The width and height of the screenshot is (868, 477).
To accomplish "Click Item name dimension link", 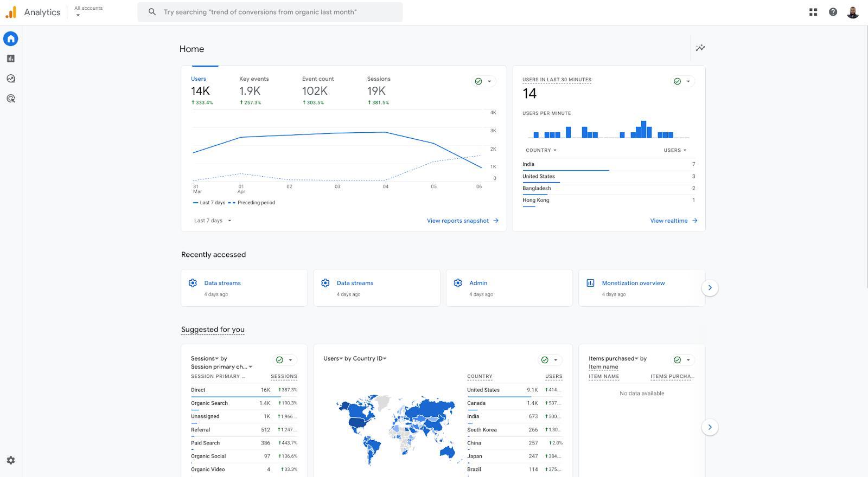I will coord(603,367).
